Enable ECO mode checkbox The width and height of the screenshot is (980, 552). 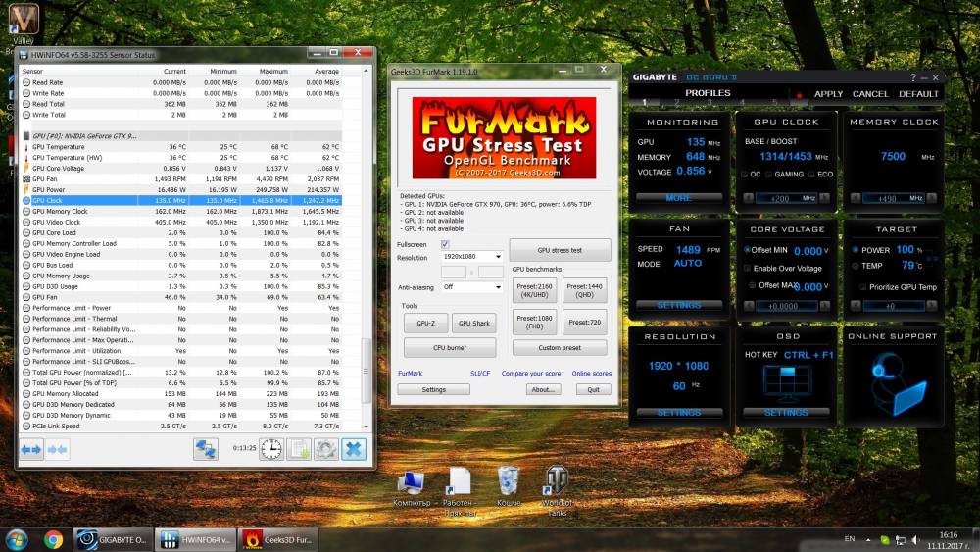tap(811, 175)
